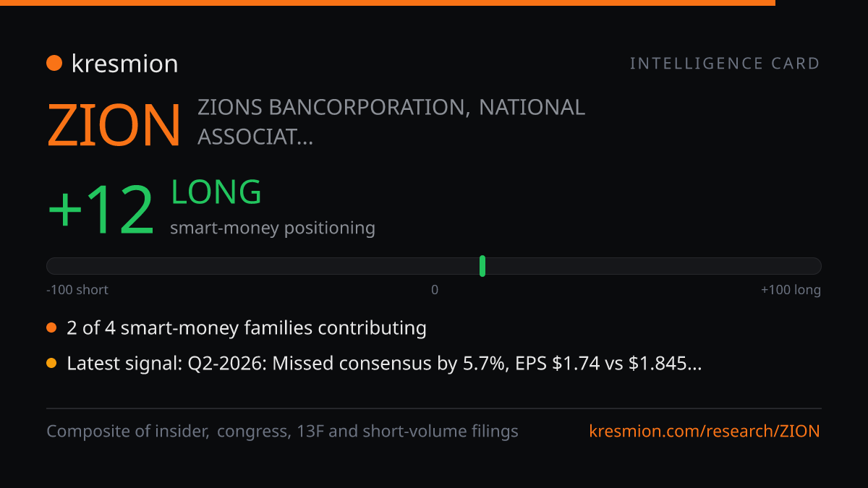Viewport: 868px width, 488px height.
Task: Click the dark positioning bar track
Action: click(434, 266)
